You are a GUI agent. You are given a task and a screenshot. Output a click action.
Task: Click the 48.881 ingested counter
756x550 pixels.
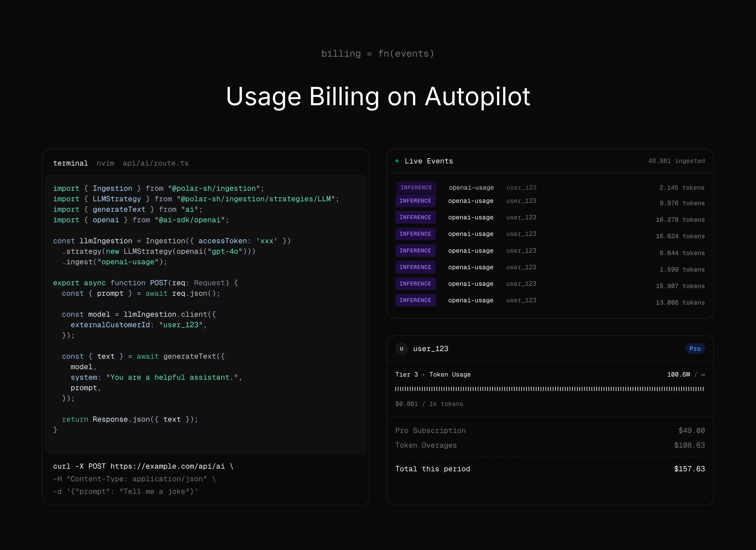677,161
